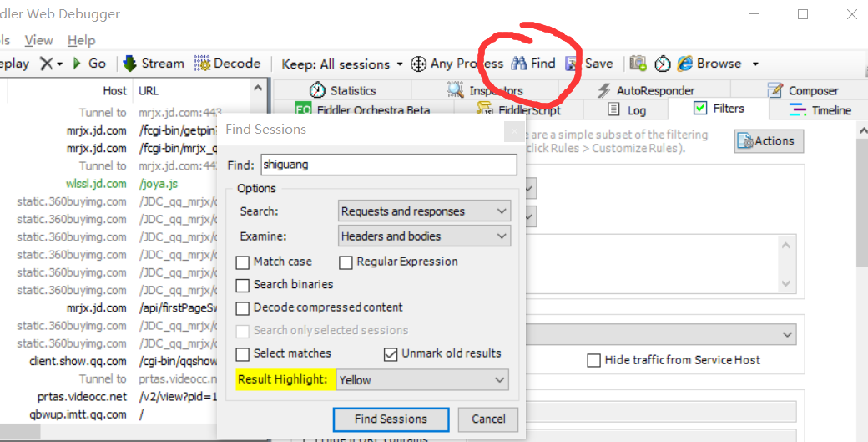Click the Save toolbar button
The height and width of the screenshot is (442, 868).
tap(589, 64)
